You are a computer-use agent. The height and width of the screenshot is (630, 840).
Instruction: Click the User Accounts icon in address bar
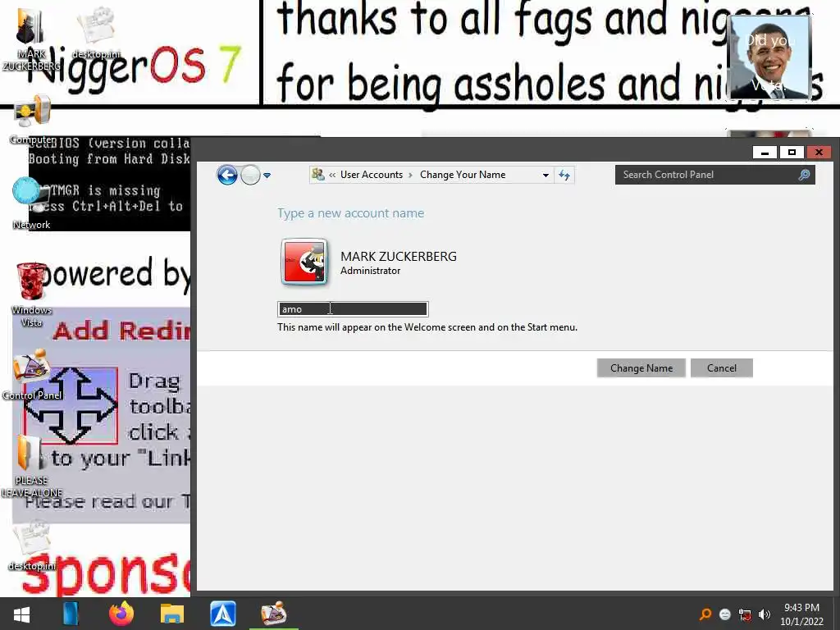click(x=317, y=175)
